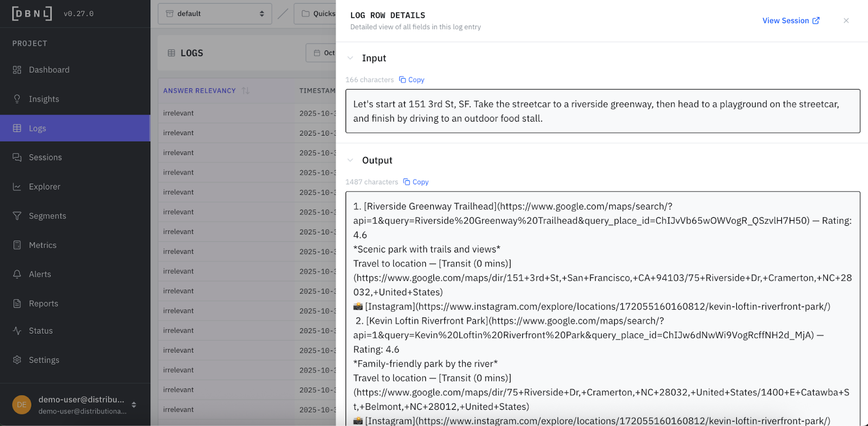Open the default project dropdown
This screenshot has height=426, width=868.
point(214,14)
